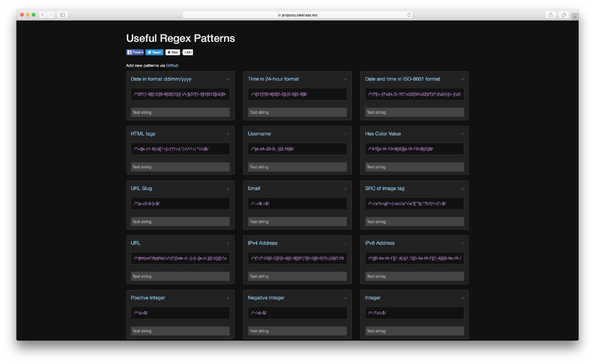This screenshot has height=364, width=595.
Task: Open a new tab with the plus icon
Action: click(x=575, y=16)
